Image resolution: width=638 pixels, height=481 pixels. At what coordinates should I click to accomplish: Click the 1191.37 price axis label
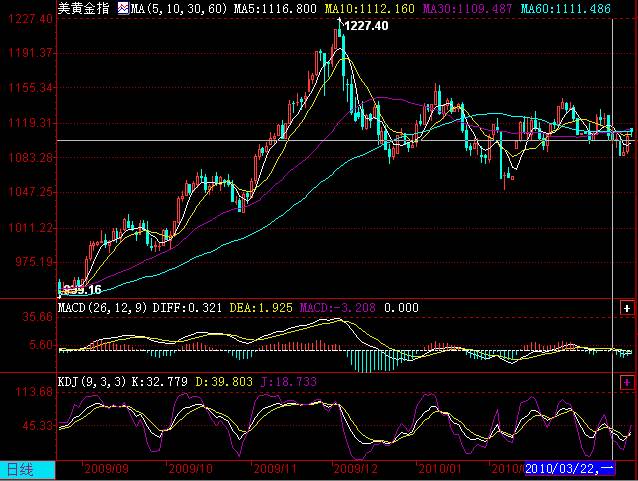click(x=31, y=53)
